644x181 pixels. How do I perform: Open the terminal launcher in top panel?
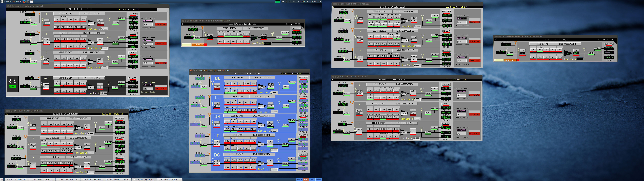(x=28, y=2)
